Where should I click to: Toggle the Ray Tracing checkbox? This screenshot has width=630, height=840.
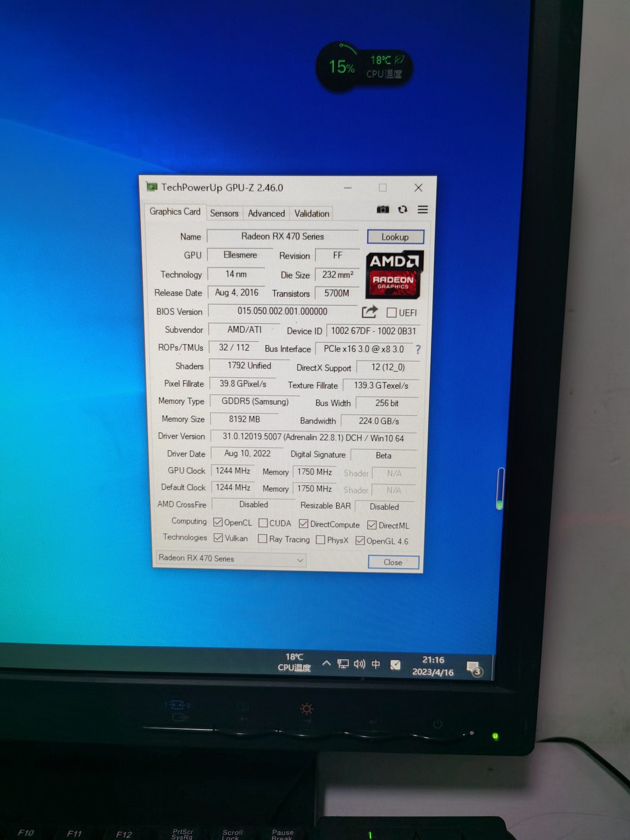point(262,539)
